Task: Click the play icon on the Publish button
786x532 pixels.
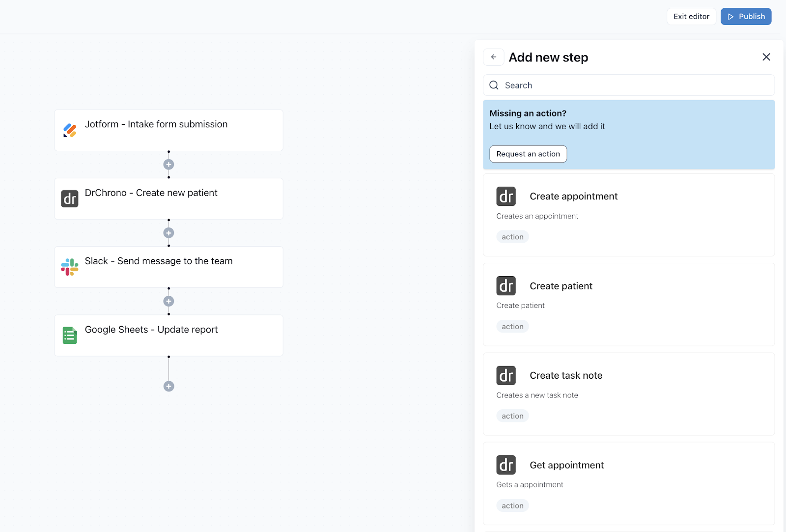Action: click(x=731, y=17)
